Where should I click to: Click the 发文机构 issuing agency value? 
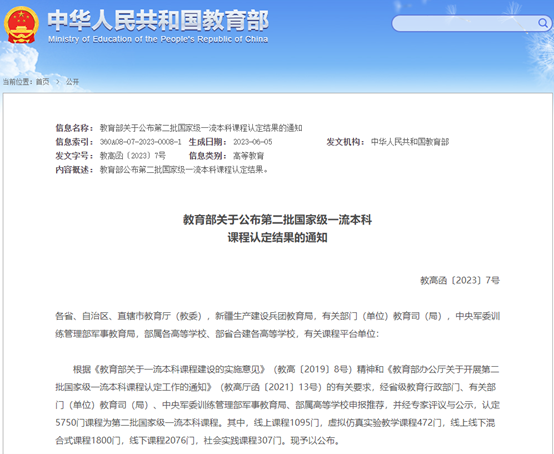410,142
